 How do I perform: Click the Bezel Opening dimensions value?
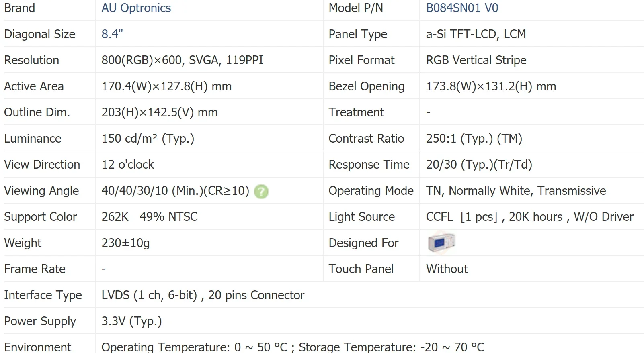tap(491, 86)
